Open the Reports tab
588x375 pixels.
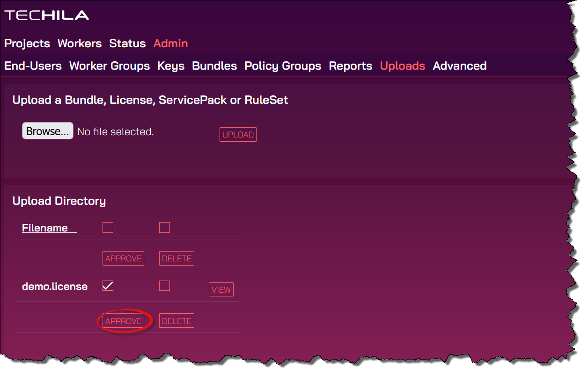(351, 66)
